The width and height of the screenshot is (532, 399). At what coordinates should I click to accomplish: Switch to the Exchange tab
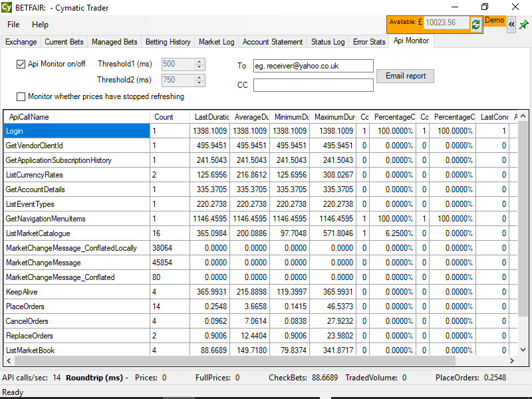(x=21, y=42)
